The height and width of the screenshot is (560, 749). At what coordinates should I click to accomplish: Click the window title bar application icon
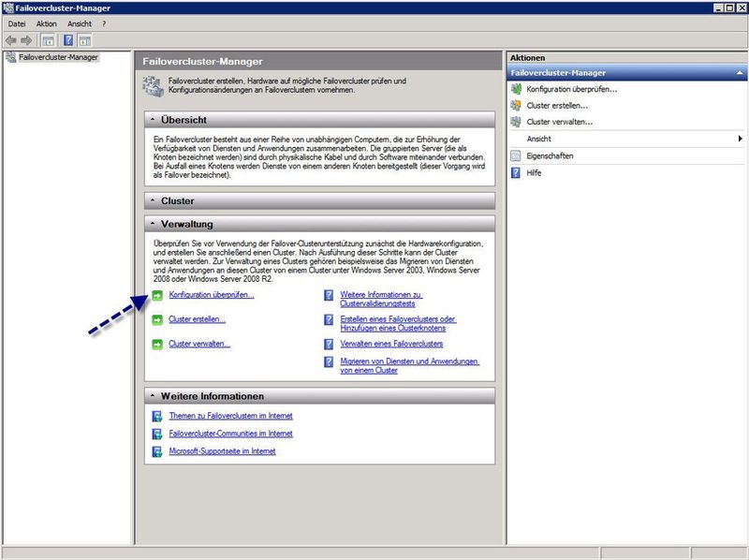coord(7,7)
